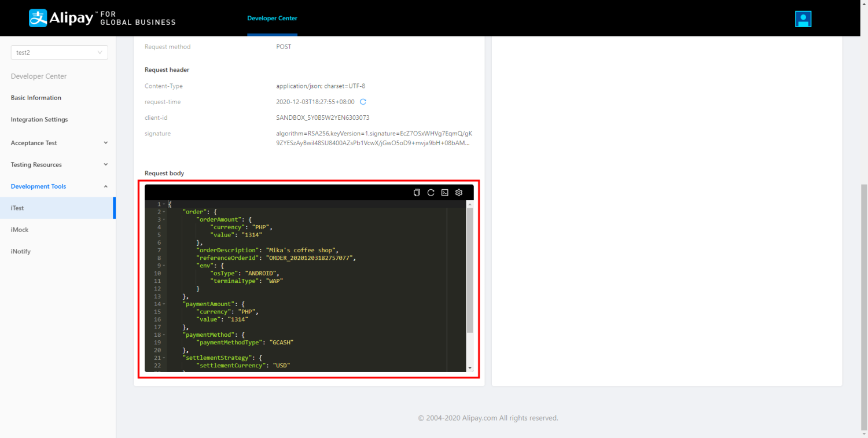This screenshot has height=438, width=868.
Task: Click the "Request method" label
Action: point(168,46)
